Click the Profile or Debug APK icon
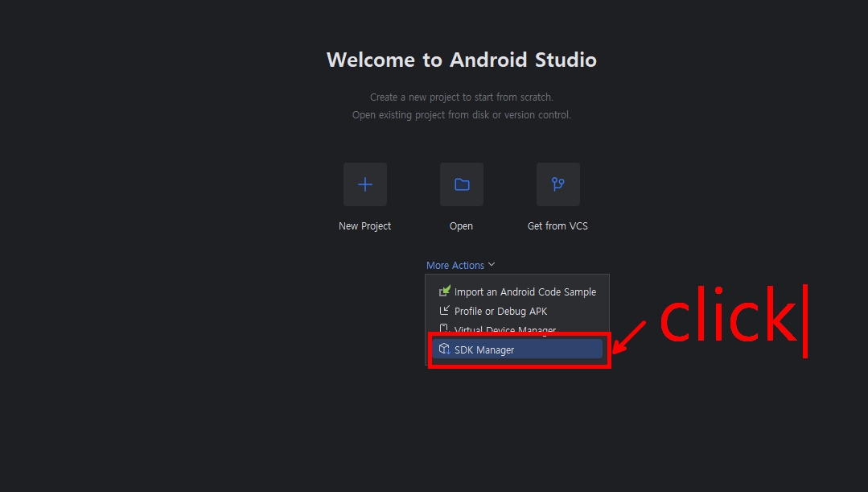The height and width of the screenshot is (492, 868). (x=444, y=311)
